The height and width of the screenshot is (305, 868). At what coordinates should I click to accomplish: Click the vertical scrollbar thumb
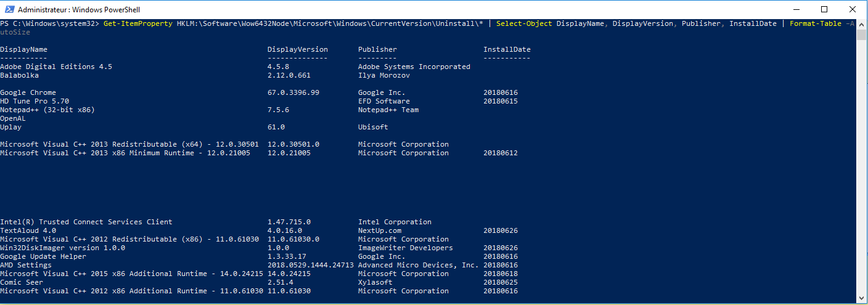point(862,35)
